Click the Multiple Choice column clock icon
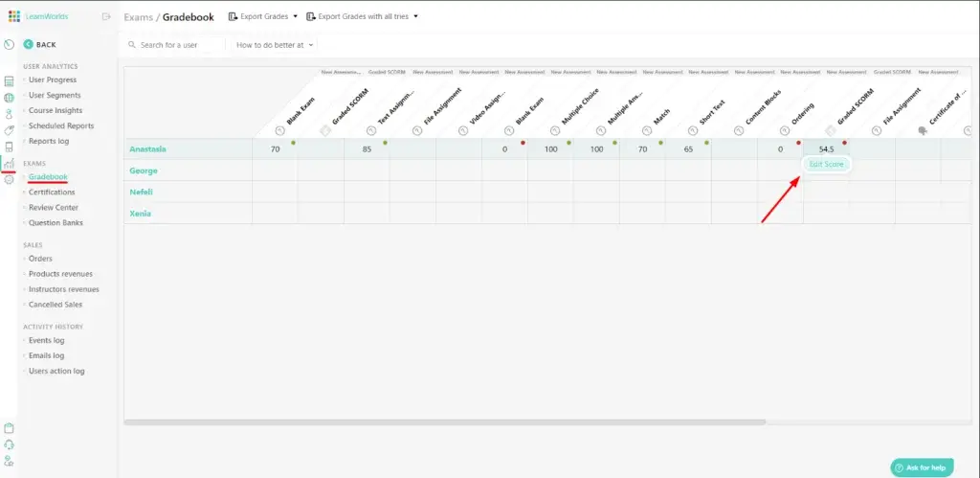This screenshot has width=980, height=478. click(555, 131)
